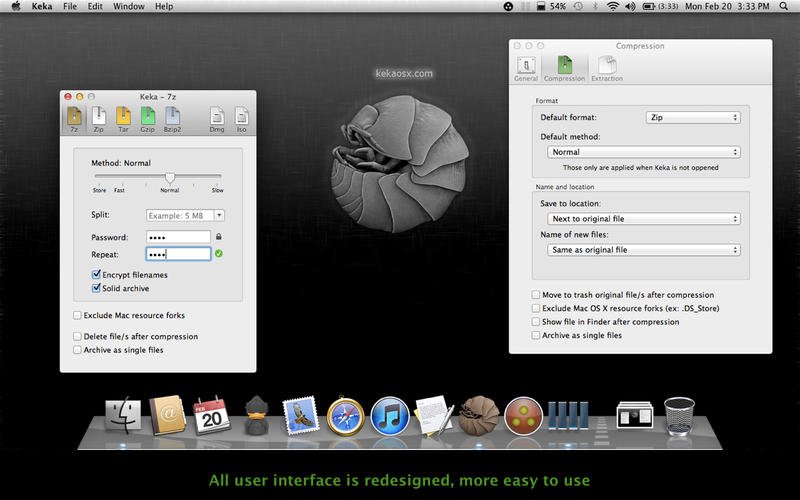Click the Time Machine icon in menu bar

tap(578, 6)
